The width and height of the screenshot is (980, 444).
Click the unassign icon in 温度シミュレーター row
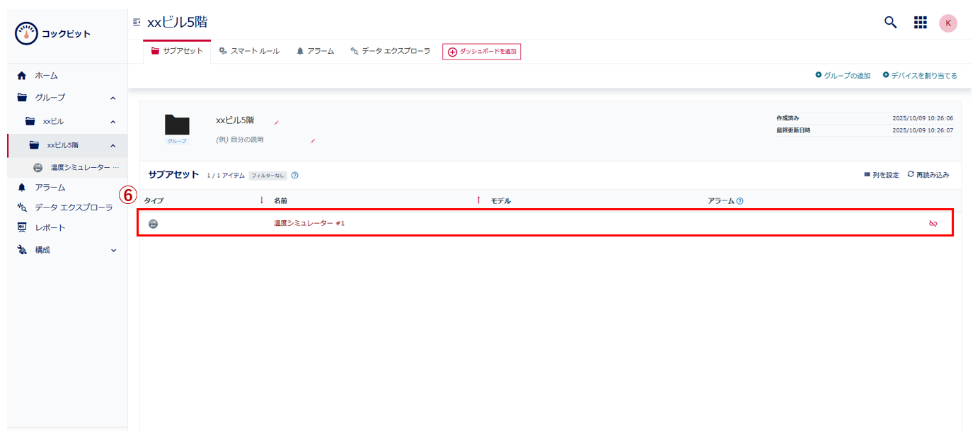[x=933, y=224]
